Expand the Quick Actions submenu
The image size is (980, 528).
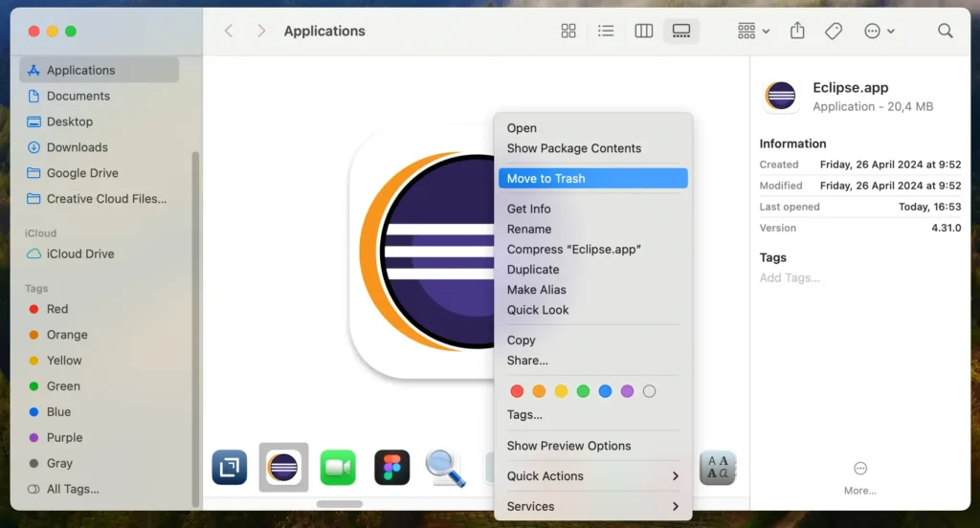tap(593, 476)
